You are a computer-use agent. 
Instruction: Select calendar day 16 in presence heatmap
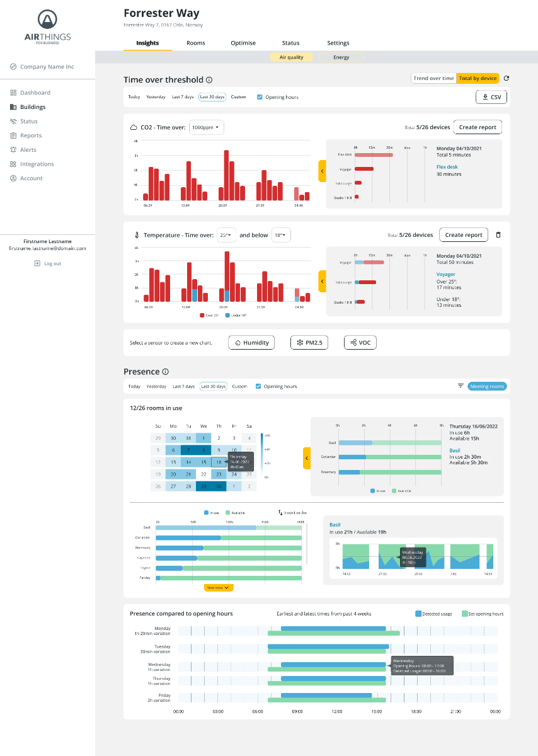click(219, 462)
